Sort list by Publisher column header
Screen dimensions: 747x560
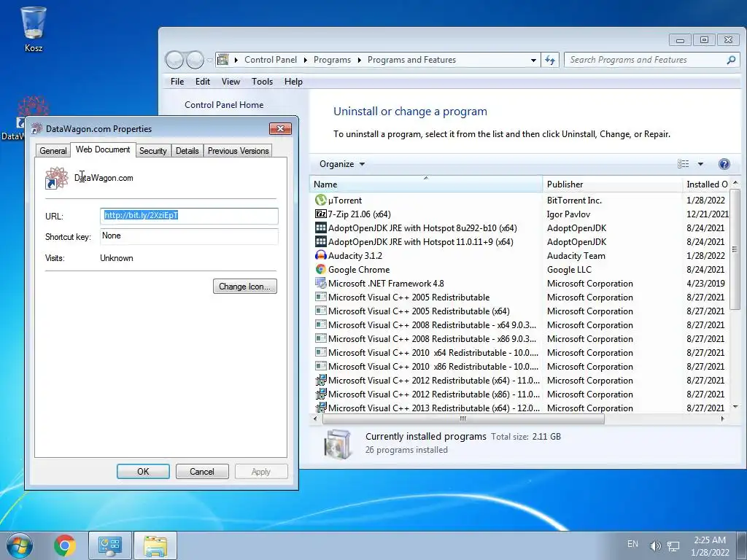pos(612,184)
